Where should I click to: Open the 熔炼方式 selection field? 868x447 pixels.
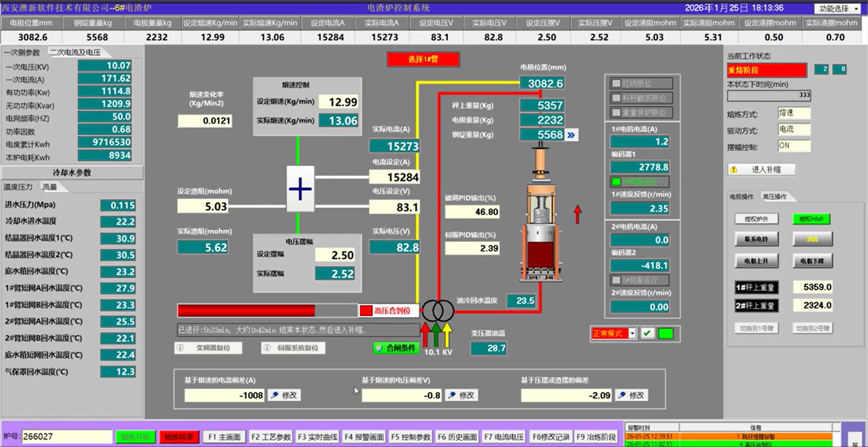[x=794, y=113]
